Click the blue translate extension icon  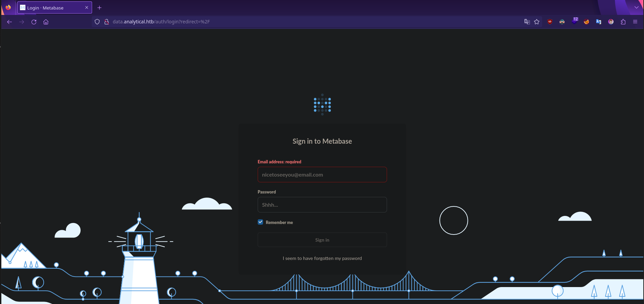click(x=599, y=22)
